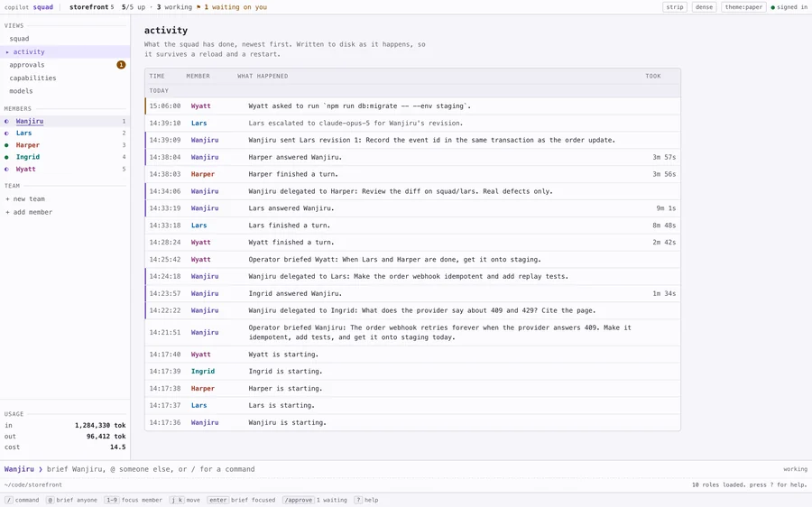The image size is (812, 507).
Task: Click the '3 working' status text
Action: pos(174,7)
